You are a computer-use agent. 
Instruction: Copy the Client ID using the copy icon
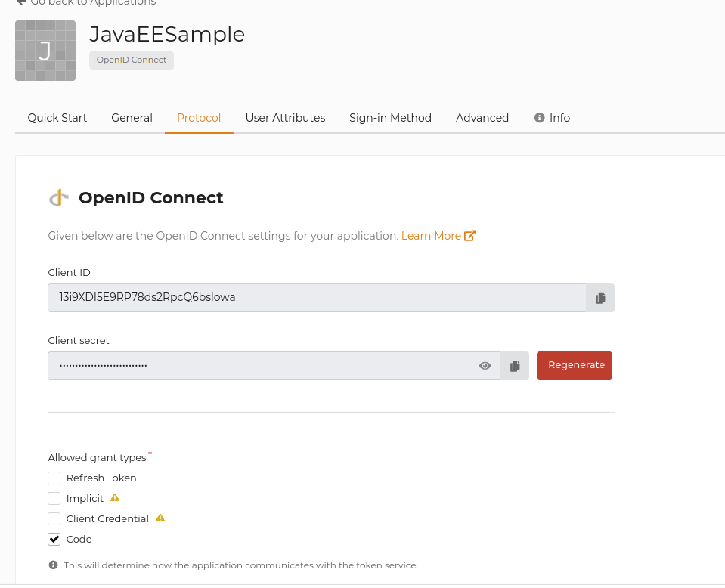tap(600, 297)
